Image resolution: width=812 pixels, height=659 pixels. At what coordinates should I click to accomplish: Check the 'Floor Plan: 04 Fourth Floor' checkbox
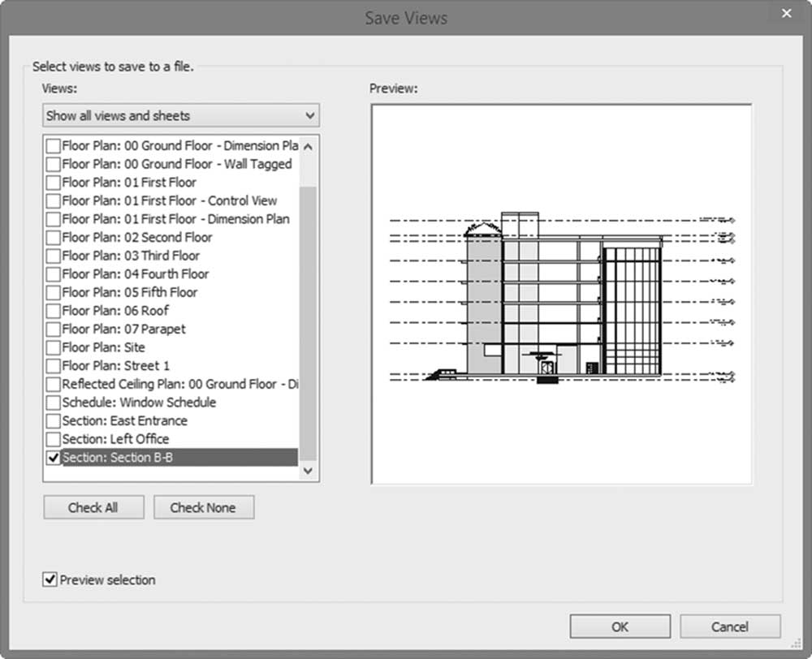[x=53, y=274]
